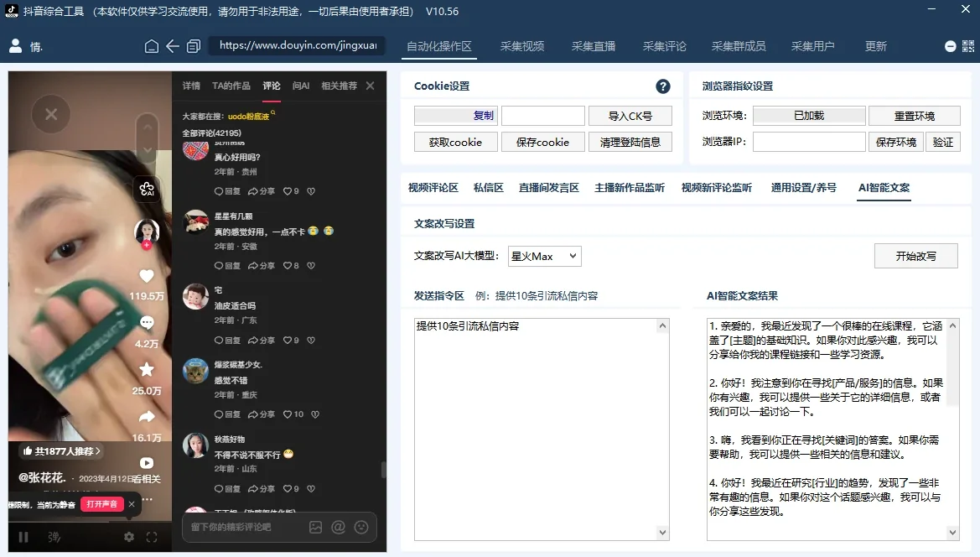The width and height of the screenshot is (980, 557).
Task: Click the instruction area scrollbar up arrow
Action: pos(662,325)
